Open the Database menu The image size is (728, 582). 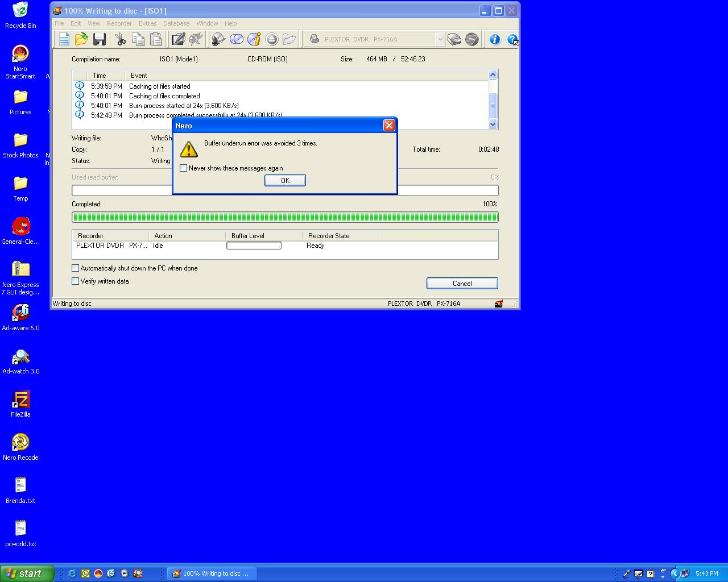[x=176, y=23]
